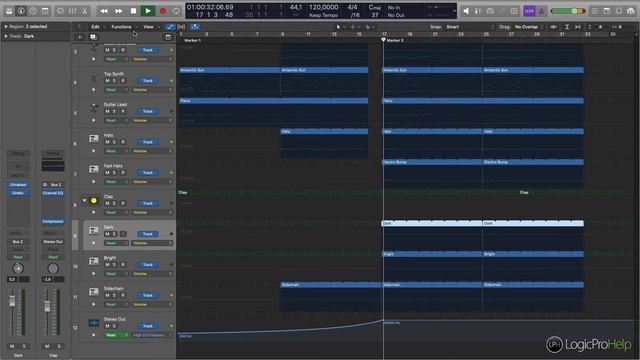The image size is (640, 360).
Task: Click the Catch Playhead button
Action: (x=195, y=27)
